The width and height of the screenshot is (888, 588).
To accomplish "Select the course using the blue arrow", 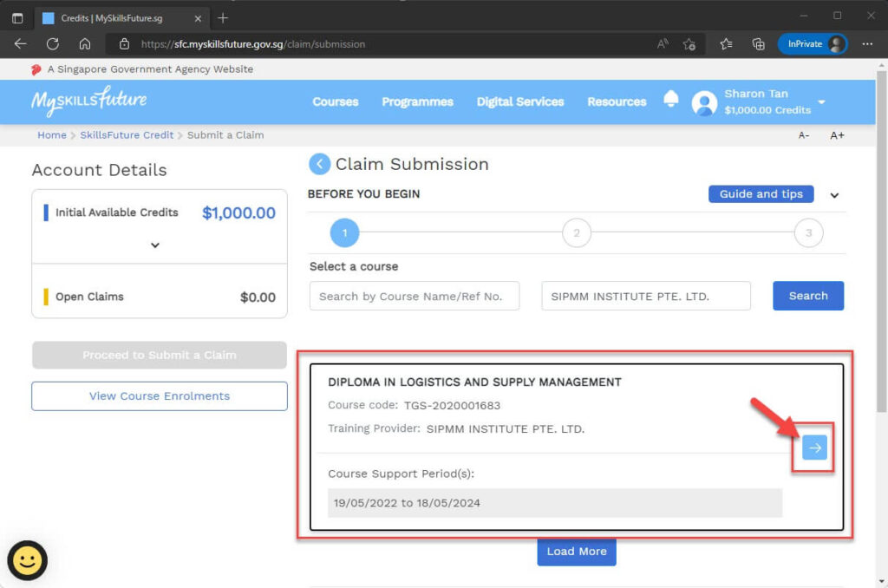I will pyautogui.click(x=813, y=448).
